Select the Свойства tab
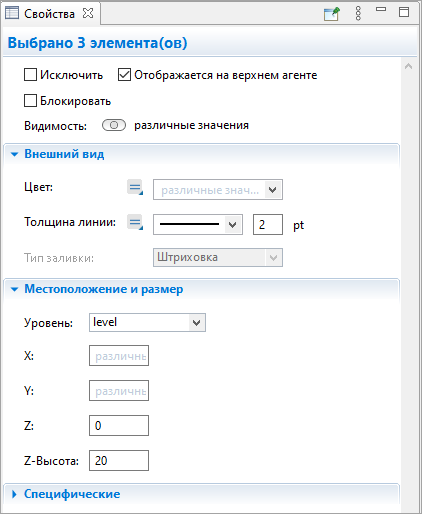The height and width of the screenshot is (514, 422). pyautogui.click(x=49, y=14)
